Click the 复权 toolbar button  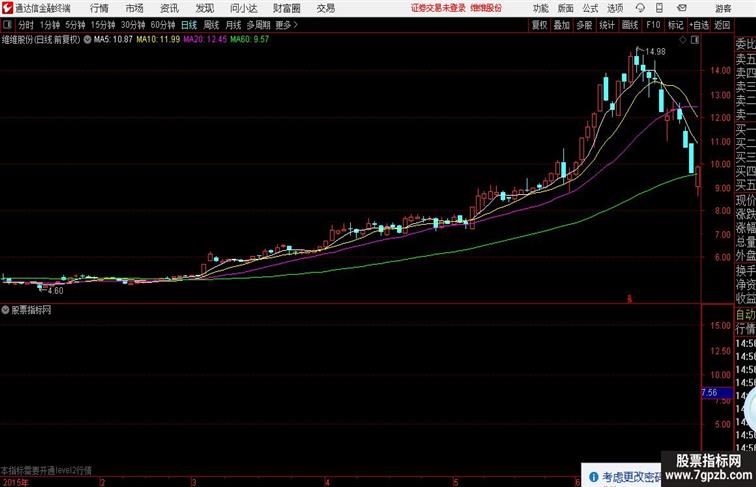[540, 25]
